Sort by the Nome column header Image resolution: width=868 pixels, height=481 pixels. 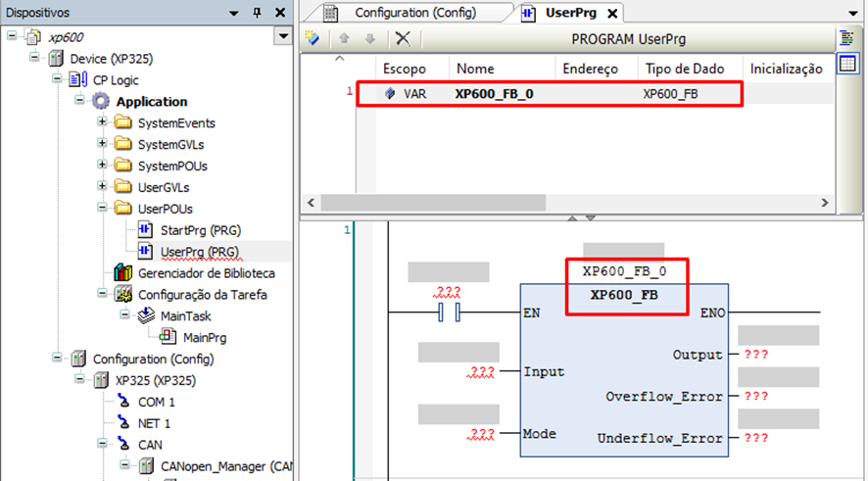pyautogui.click(x=475, y=69)
